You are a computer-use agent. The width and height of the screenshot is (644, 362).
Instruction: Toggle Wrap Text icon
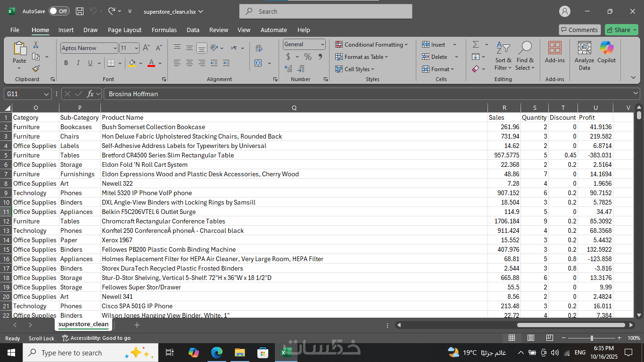259,48
